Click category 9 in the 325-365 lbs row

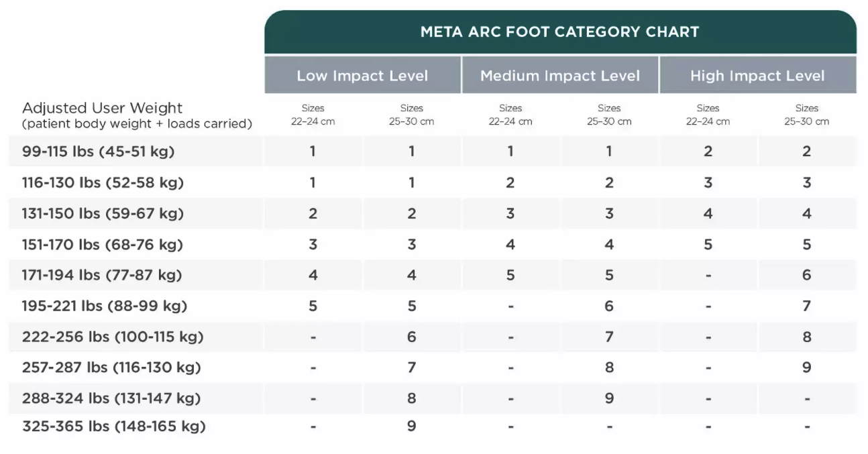[x=411, y=427]
